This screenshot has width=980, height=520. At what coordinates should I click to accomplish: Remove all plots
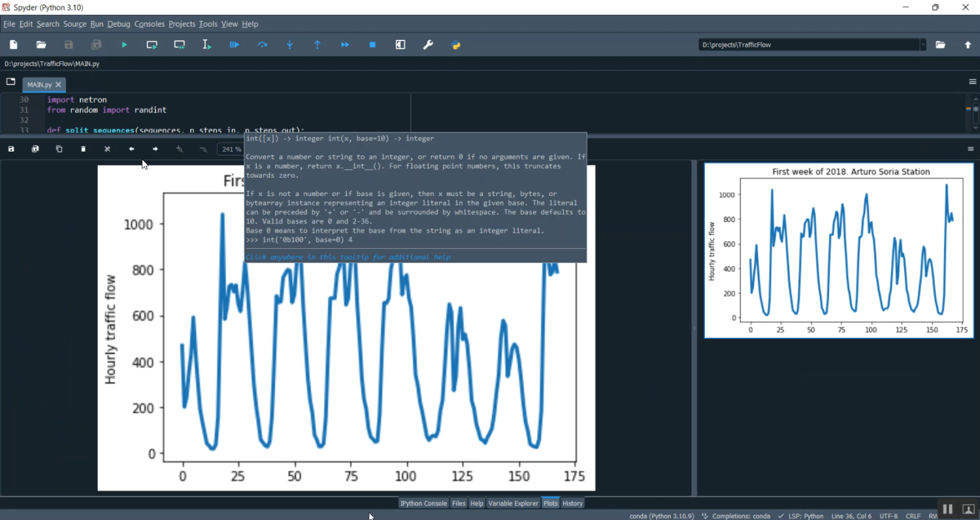pyautogui.click(x=107, y=149)
